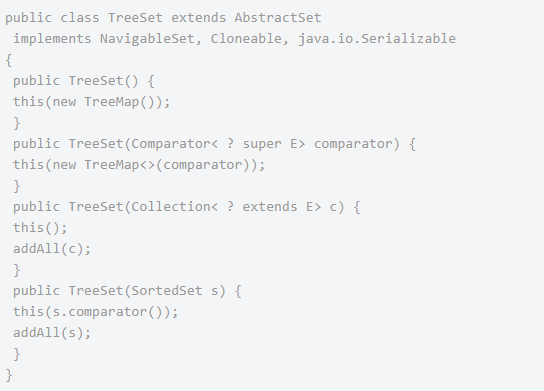Click the 'this(s.comparator());' line
This screenshot has height=391, width=544.
[96, 312]
